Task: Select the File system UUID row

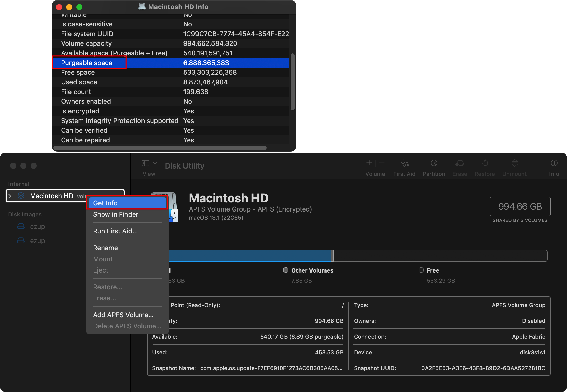Action: [170, 34]
